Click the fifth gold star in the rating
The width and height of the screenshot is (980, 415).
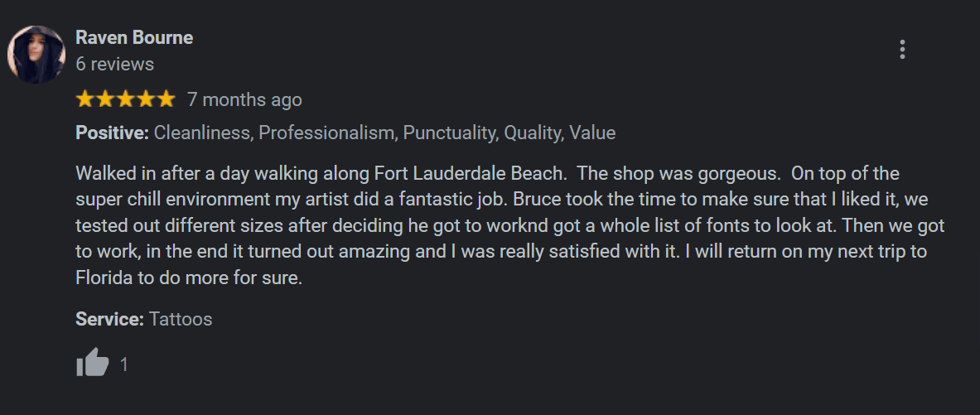(166, 100)
